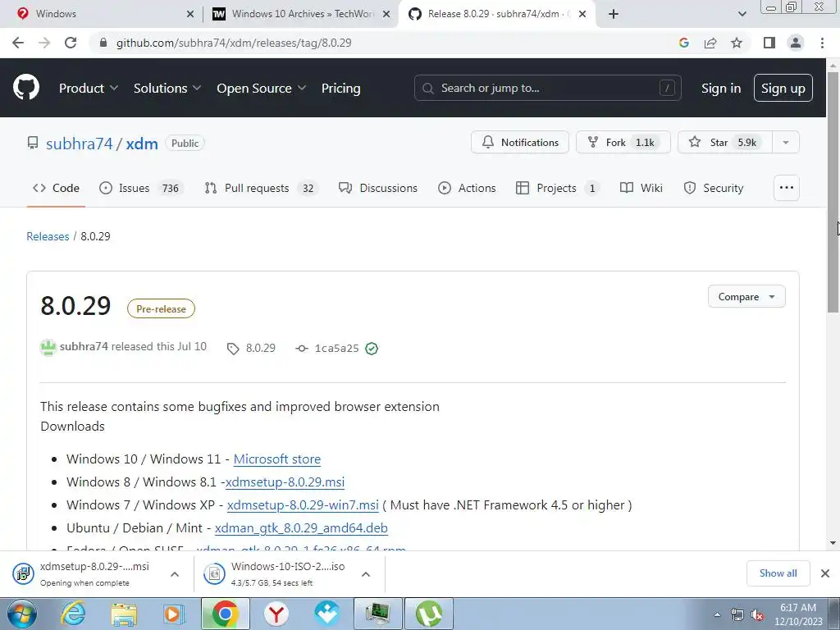Screen dimensions: 840x630
Task: Click the Pricing link
Action: pyautogui.click(x=340, y=89)
